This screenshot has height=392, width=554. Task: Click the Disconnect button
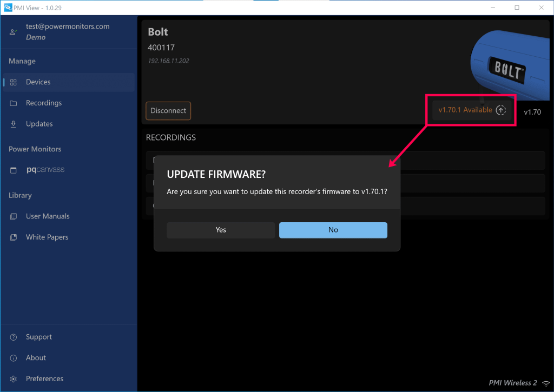168,110
